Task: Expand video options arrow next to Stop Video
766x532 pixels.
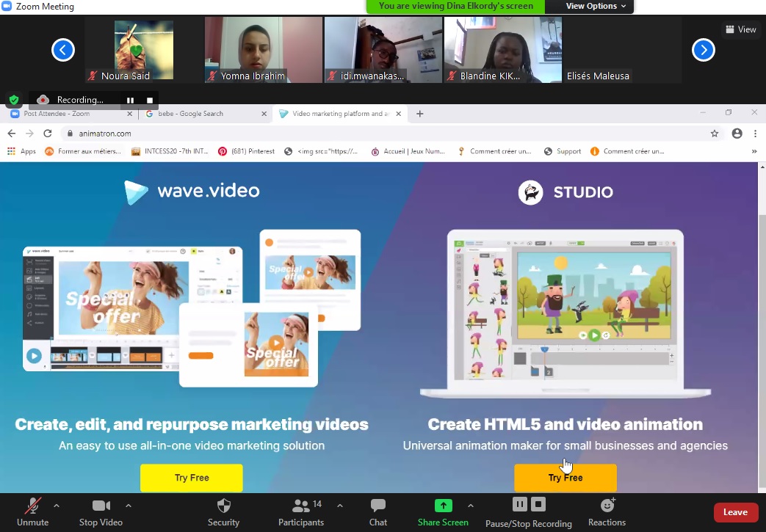Action: (129, 506)
